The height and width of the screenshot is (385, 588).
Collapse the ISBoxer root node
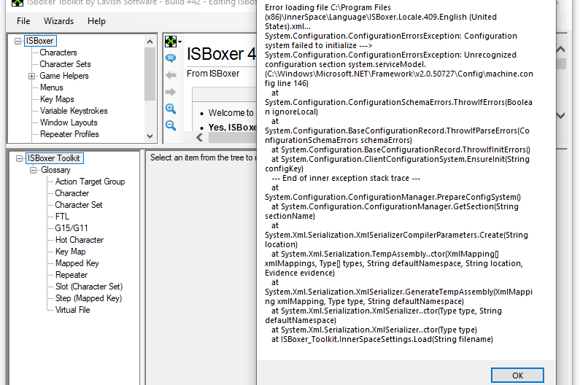[18, 41]
